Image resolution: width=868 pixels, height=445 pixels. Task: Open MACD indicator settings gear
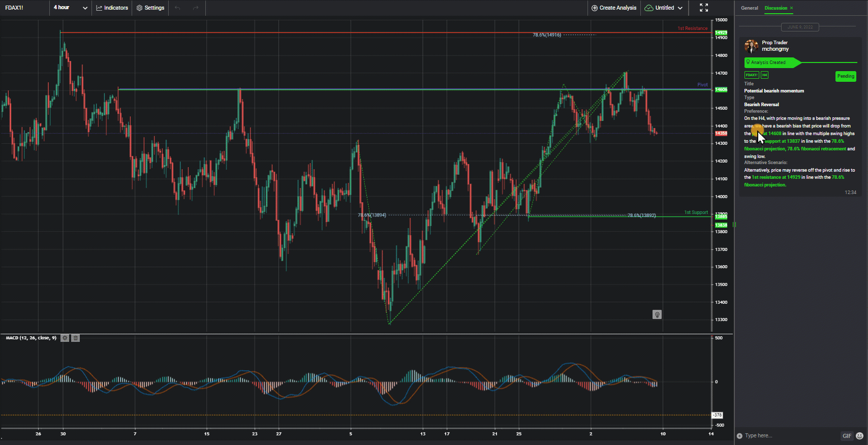pyautogui.click(x=65, y=338)
